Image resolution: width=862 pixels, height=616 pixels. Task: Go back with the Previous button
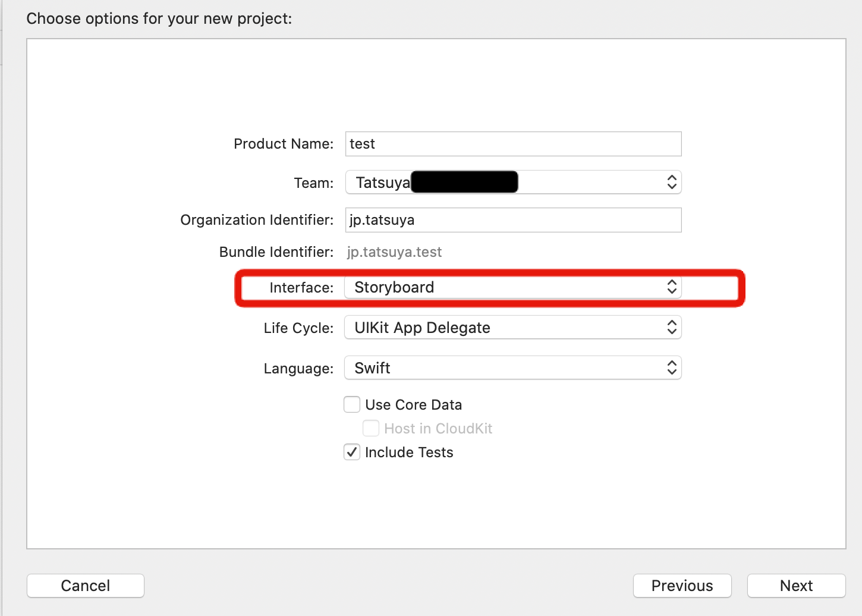click(682, 586)
